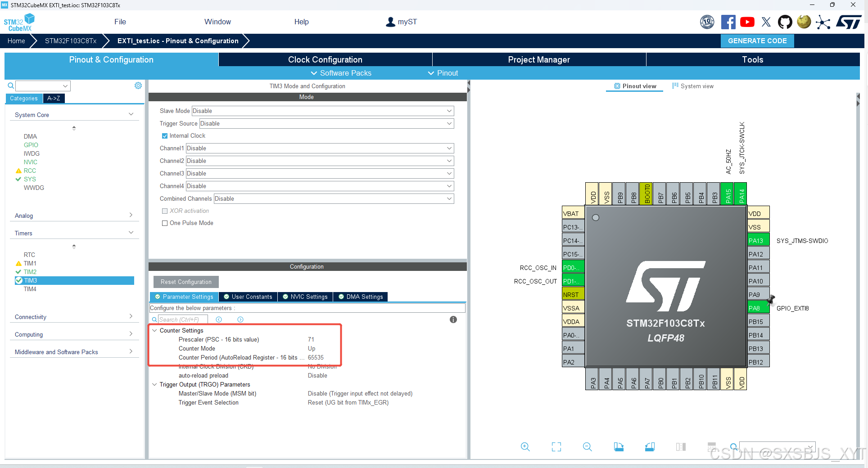The width and height of the screenshot is (868, 468).
Task: Click the X social icon
Action: pos(766,22)
